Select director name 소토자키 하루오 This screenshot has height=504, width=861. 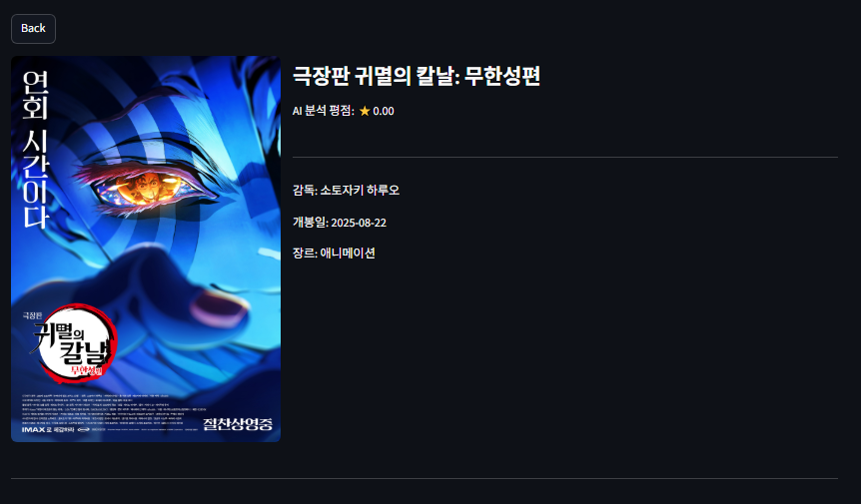pyautogui.click(x=360, y=191)
